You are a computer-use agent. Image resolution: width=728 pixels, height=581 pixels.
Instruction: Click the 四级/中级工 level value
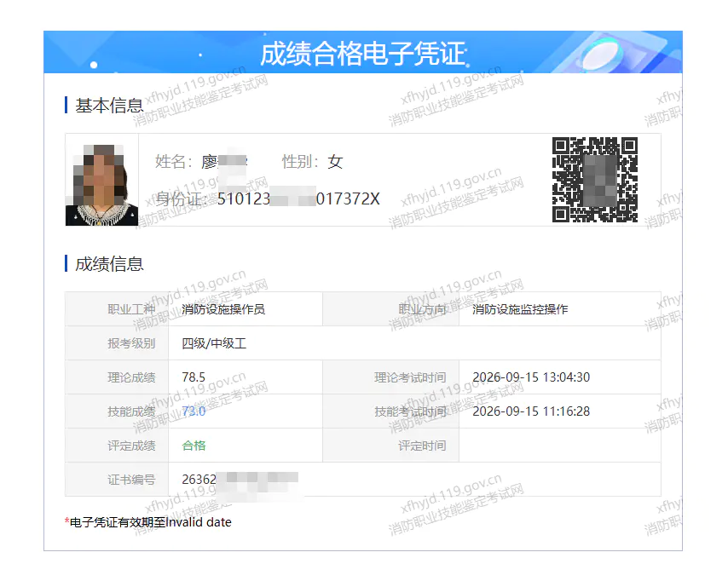coord(214,343)
